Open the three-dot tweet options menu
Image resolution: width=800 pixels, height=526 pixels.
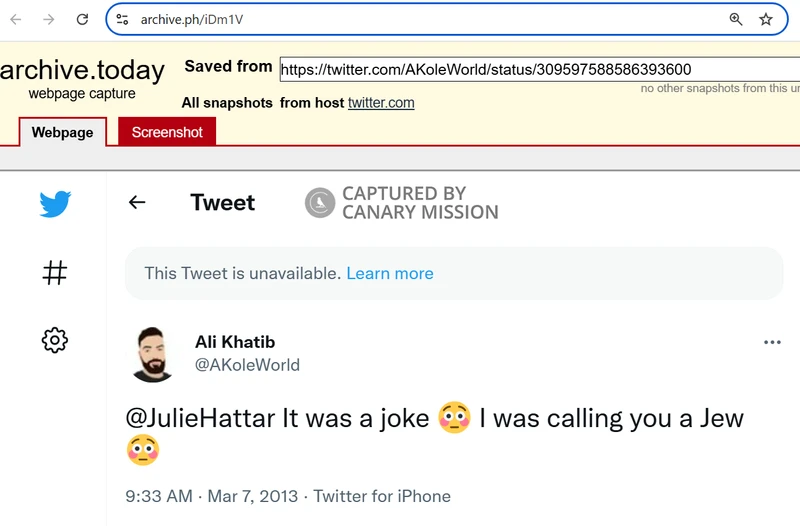tap(772, 342)
